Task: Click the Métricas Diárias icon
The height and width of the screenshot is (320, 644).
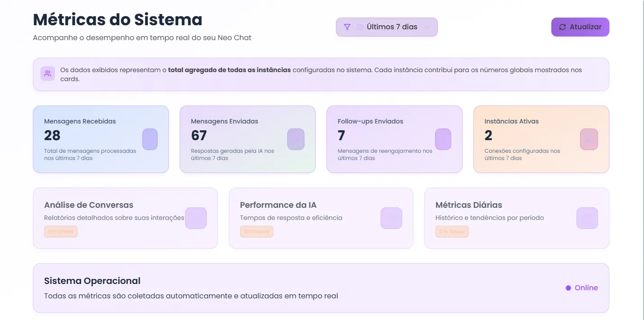Action: 587,218
